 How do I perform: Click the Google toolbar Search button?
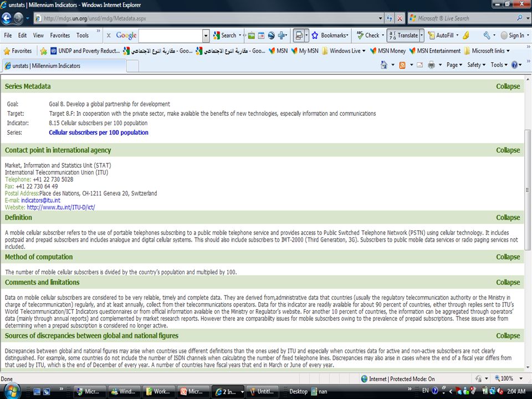[225, 35]
